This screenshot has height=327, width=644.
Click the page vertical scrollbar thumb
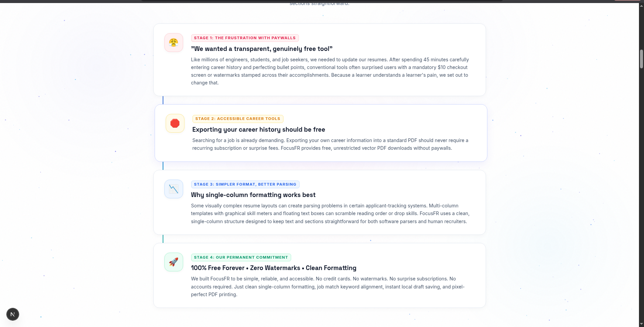tap(641, 59)
